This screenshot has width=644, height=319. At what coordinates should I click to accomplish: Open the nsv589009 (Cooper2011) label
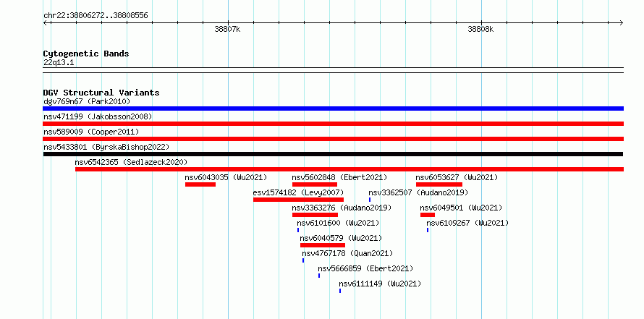[x=91, y=132]
